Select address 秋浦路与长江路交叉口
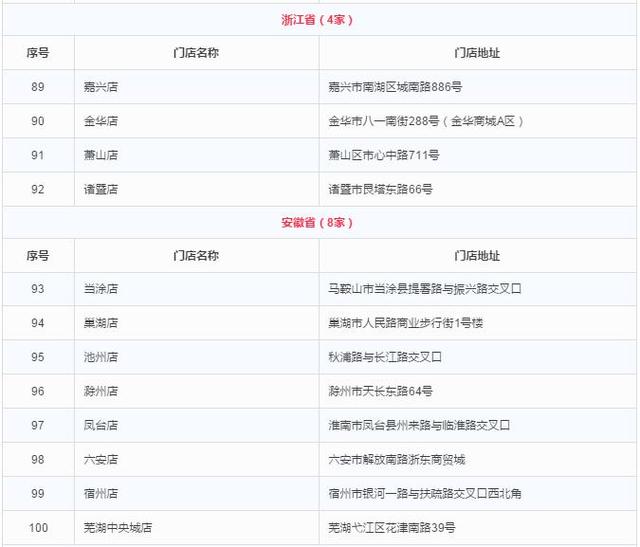This screenshot has width=640, height=547. 385,357
